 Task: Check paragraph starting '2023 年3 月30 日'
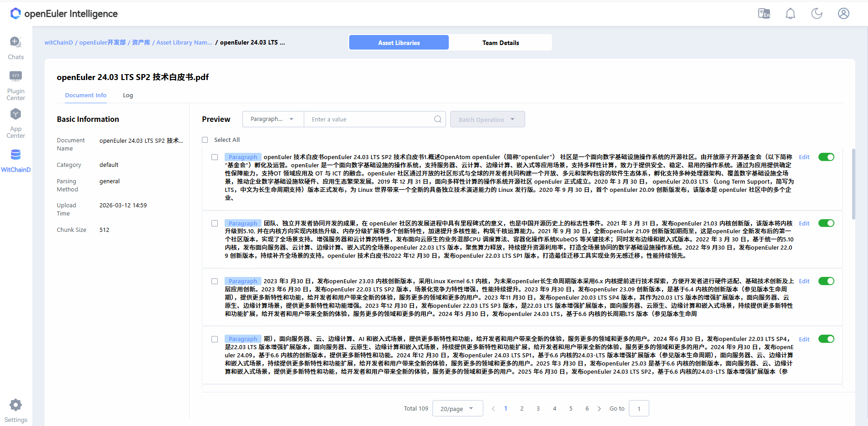click(215, 281)
